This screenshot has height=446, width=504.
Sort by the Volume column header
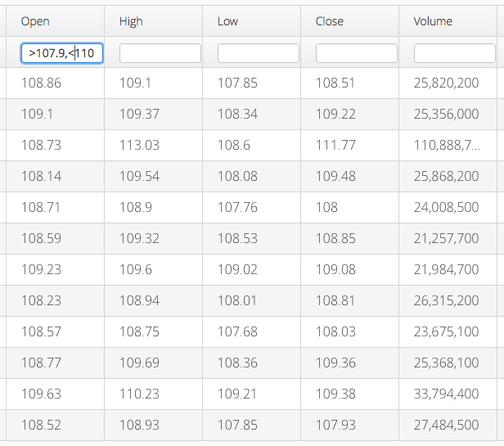click(448, 21)
